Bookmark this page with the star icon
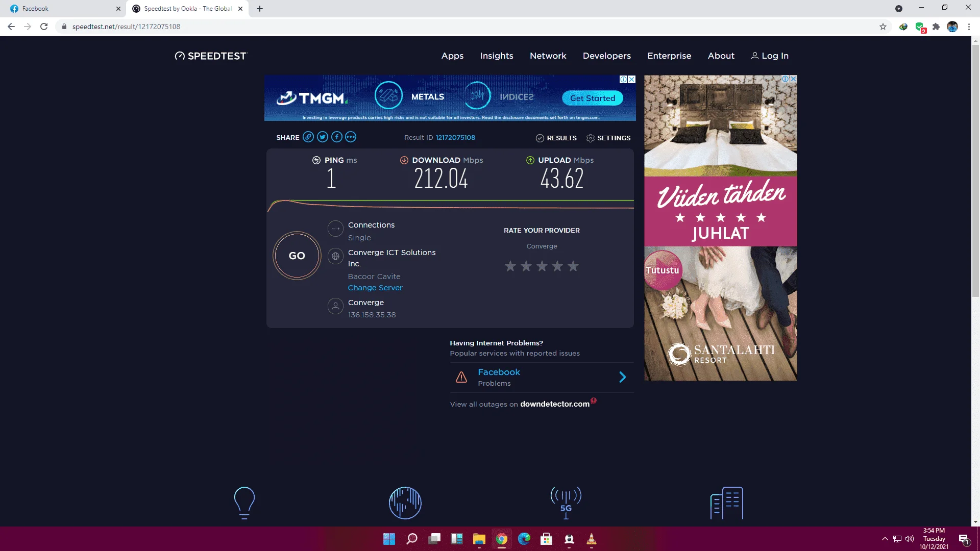The image size is (980, 551). point(883,27)
